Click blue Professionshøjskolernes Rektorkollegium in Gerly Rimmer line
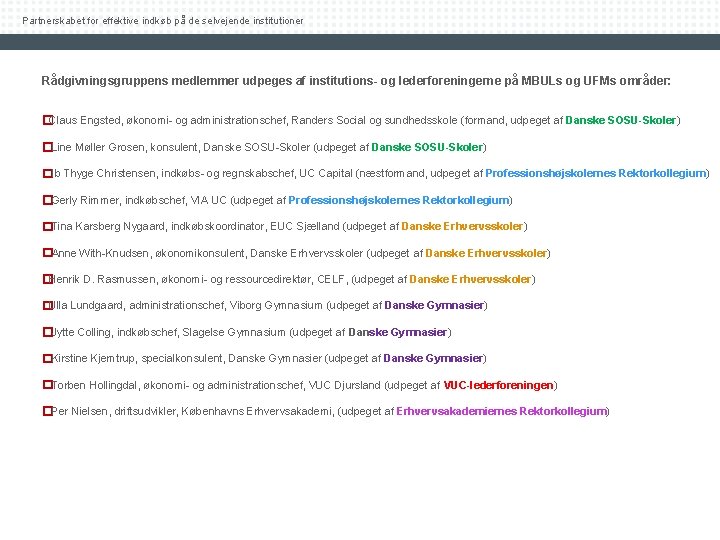Screen dimensions: 720x540 (x=399, y=200)
